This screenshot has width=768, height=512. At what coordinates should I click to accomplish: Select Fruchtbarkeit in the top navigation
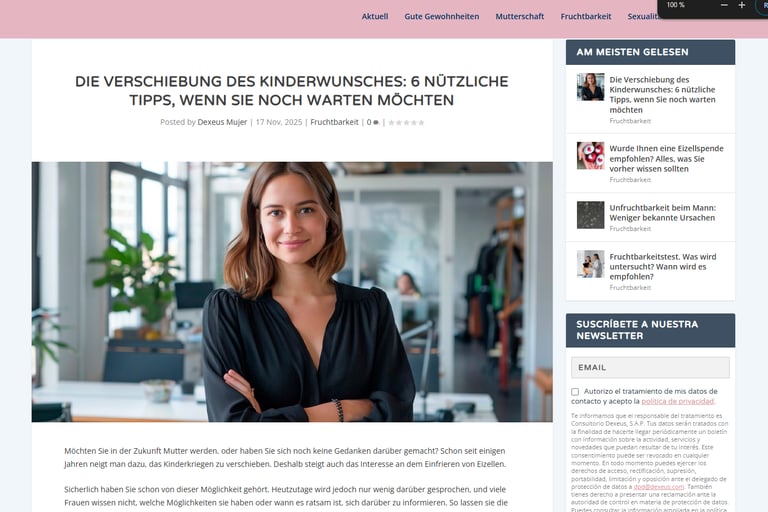coord(586,16)
